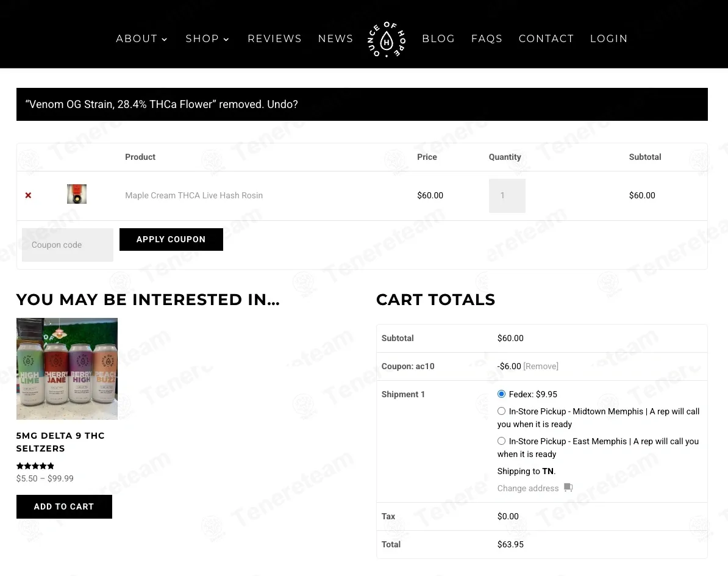Image resolution: width=728 pixels, height=576 pixels.
Task: Click the five-star rating under seltzers
Action: 35,466
